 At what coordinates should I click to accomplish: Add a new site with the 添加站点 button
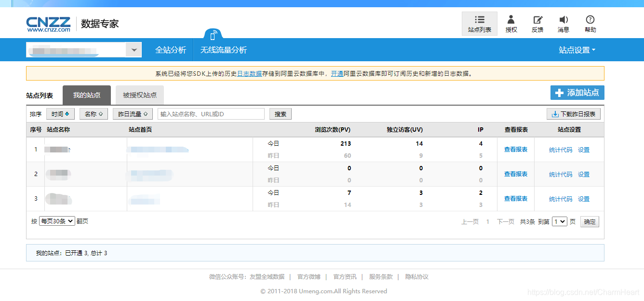pos(577,93)
